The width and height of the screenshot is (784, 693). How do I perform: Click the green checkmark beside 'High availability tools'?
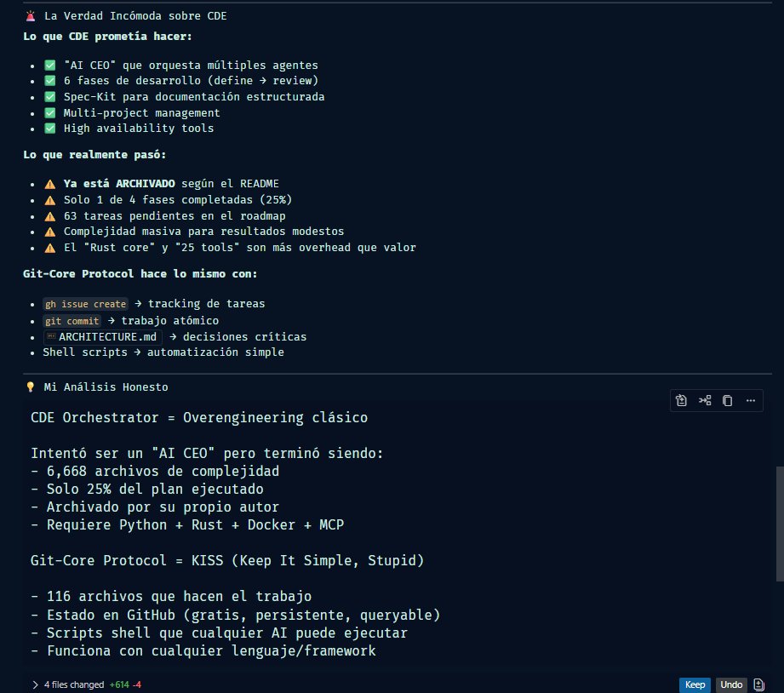point(49,128)
